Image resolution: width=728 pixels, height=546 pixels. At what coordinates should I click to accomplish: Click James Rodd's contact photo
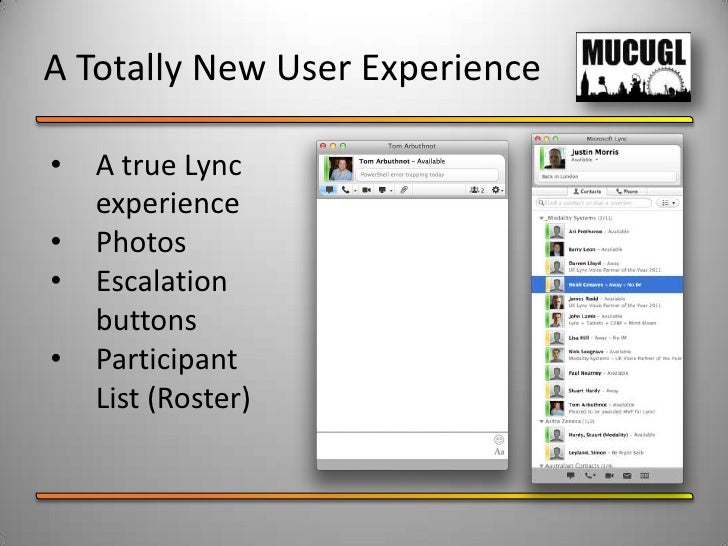pyautogui.click(x=556, y=302)
